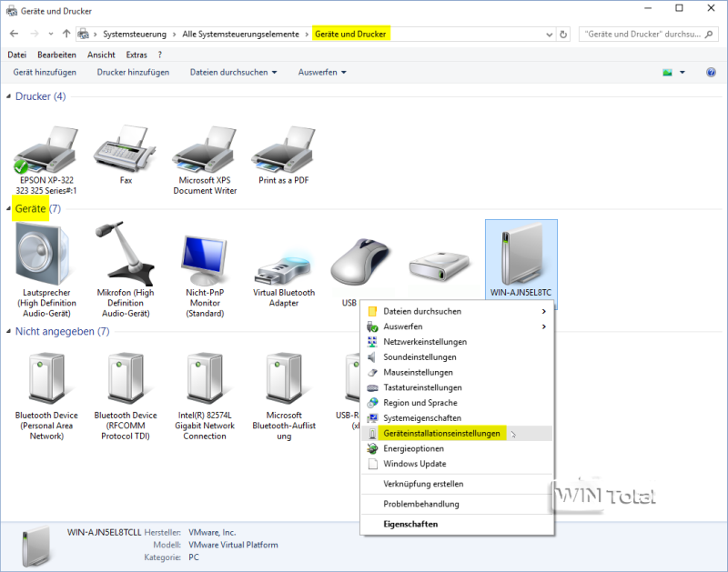Choose Mauseinstellungen in context menu

(457, 373)
